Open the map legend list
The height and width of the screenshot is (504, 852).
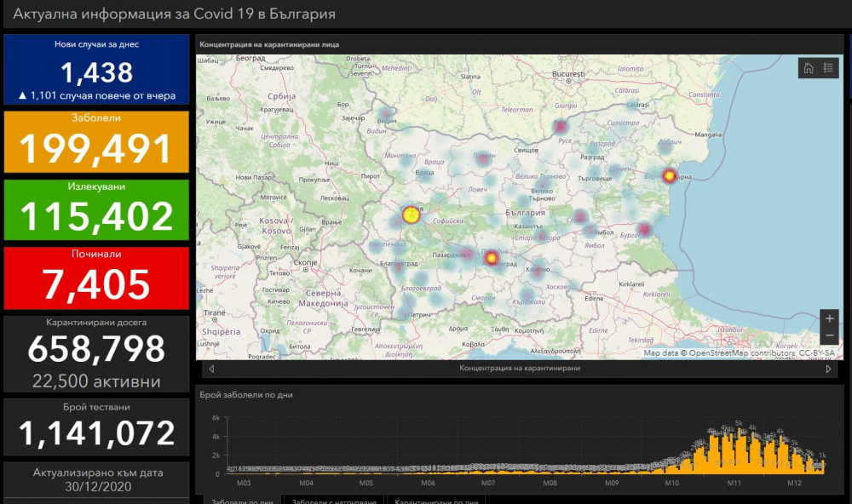828,68
